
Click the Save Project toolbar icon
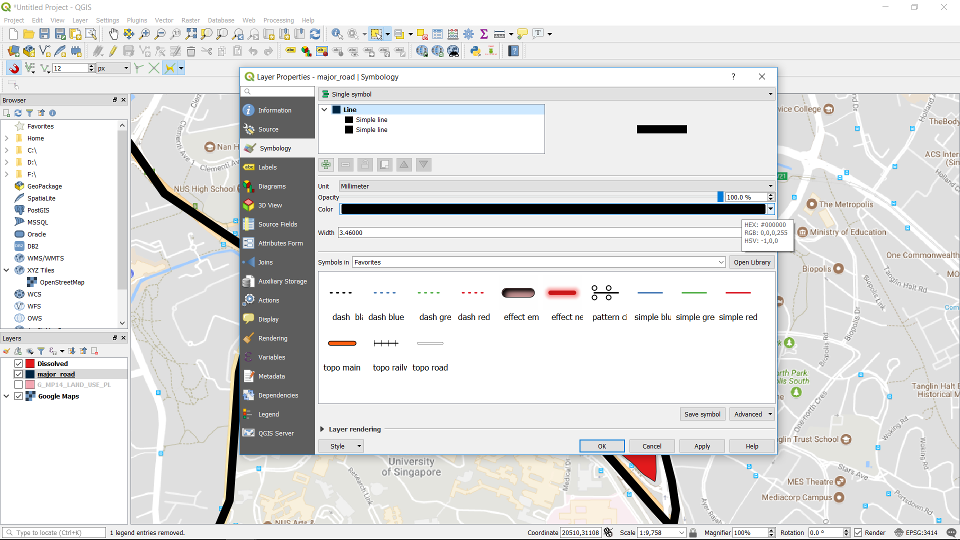tap(44, 34)
